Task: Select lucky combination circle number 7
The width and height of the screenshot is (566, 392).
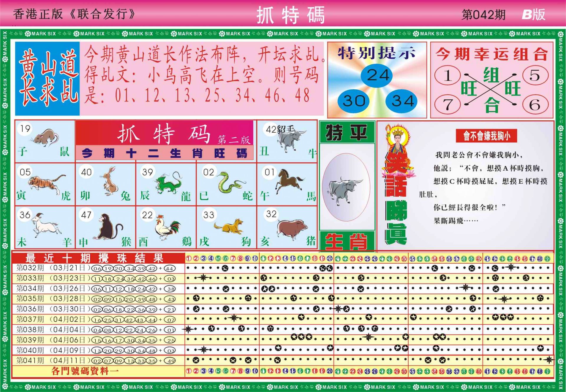Action: tap(447, 105)
